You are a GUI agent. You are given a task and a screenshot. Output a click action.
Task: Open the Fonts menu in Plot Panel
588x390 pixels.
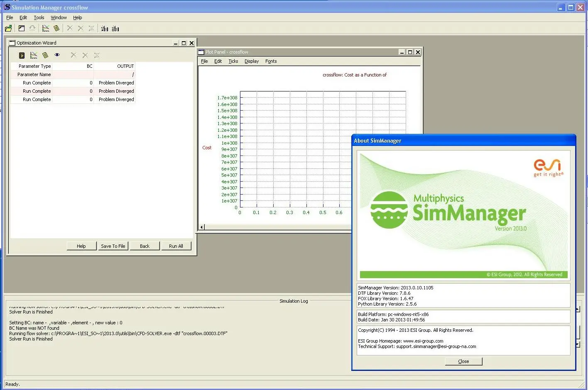pos(271,61)
